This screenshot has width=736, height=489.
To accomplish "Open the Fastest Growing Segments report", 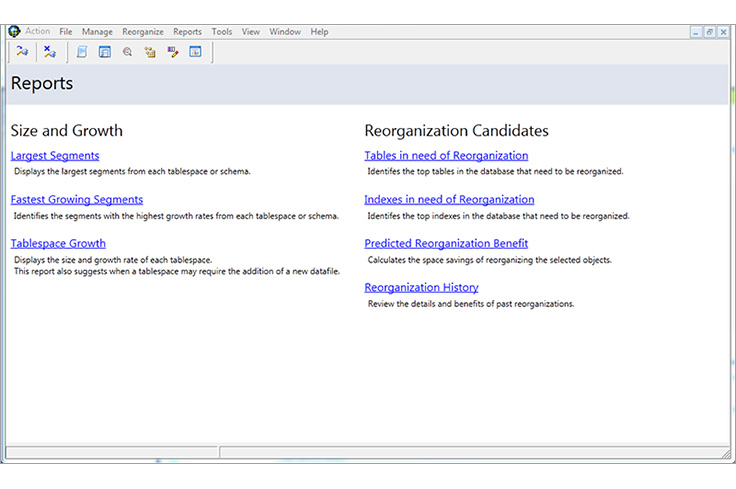I will [x=77, y=200].
